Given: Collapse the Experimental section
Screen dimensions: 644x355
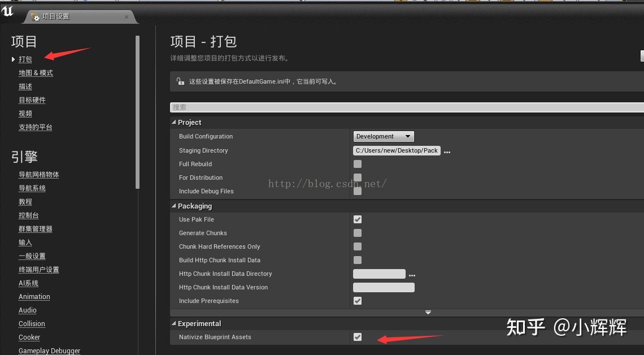Looking at the screenshot, I should [173, 323].
